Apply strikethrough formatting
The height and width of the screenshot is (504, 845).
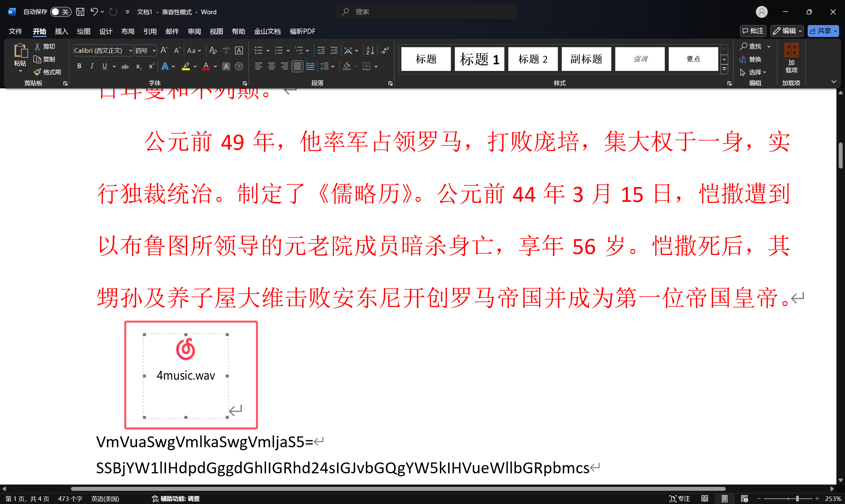(125, 66)
